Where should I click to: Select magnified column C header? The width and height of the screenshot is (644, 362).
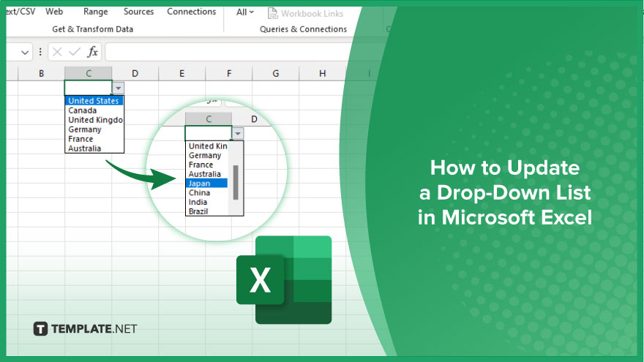click(x=209, y=119)
